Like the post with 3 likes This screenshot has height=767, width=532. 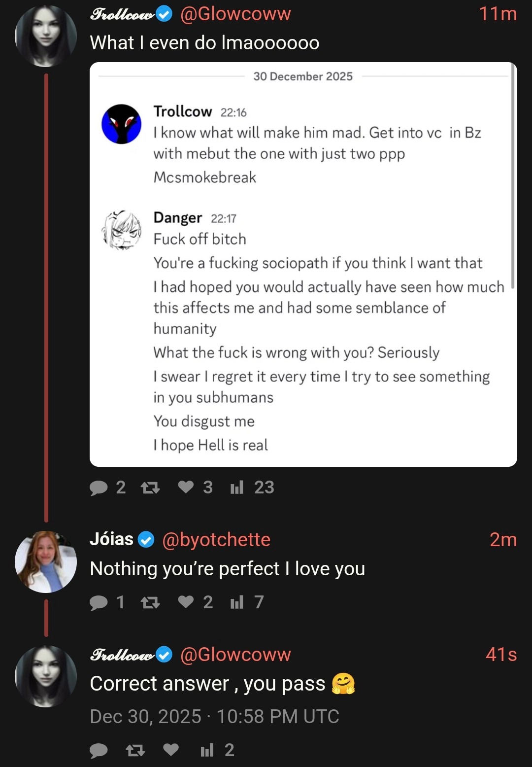point(186,487)
